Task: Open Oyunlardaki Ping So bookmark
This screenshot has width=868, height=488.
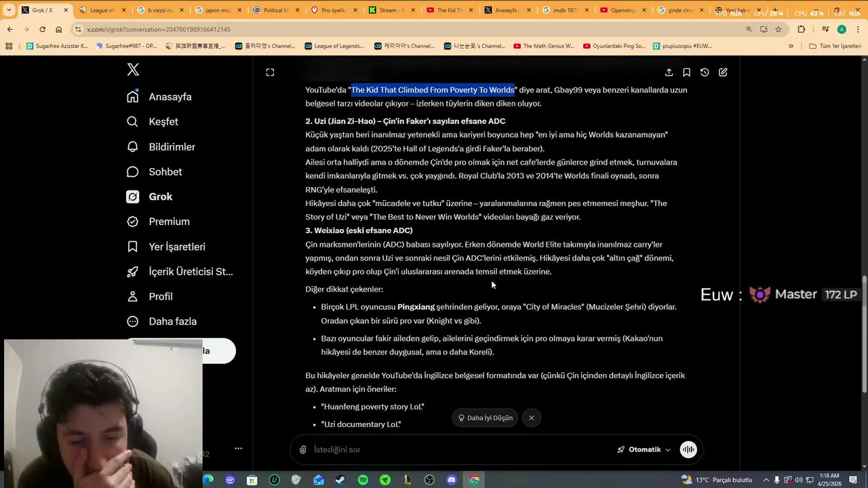Action: click(614, 46)
